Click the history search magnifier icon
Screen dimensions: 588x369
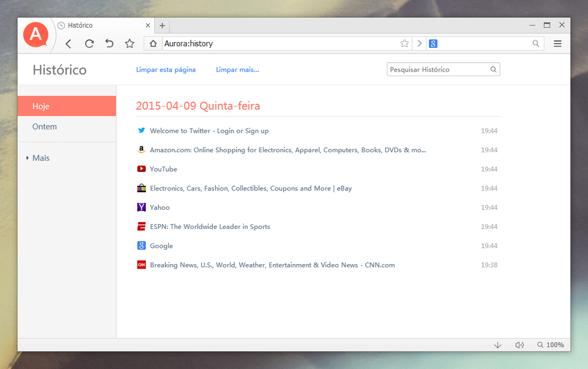(493, 69)
